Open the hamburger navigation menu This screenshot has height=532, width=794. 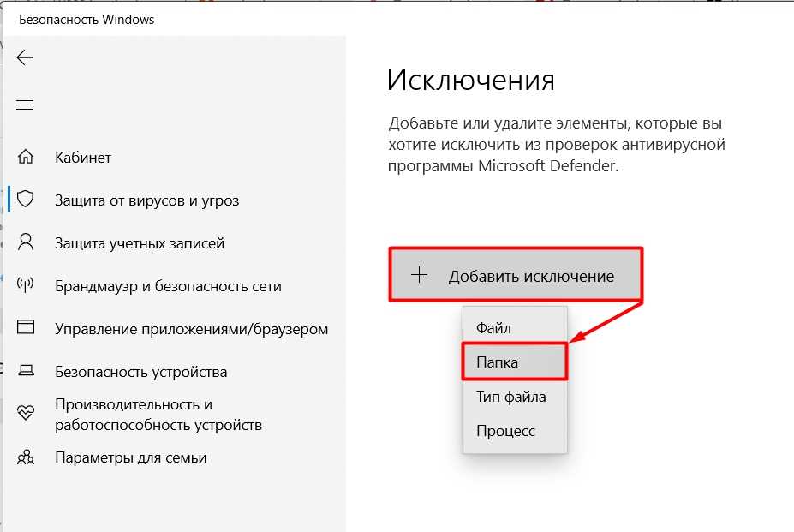pyautogui.click(x=25, y=105)
